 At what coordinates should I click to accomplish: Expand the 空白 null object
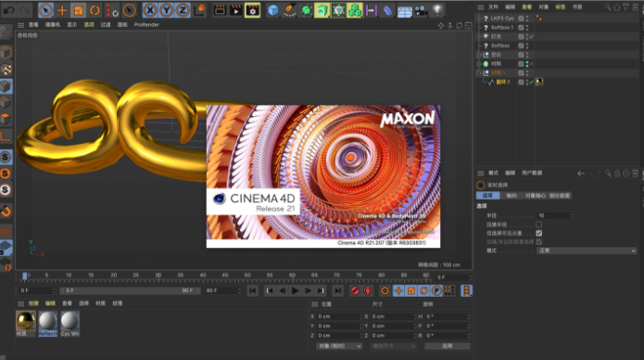(478, 55)
